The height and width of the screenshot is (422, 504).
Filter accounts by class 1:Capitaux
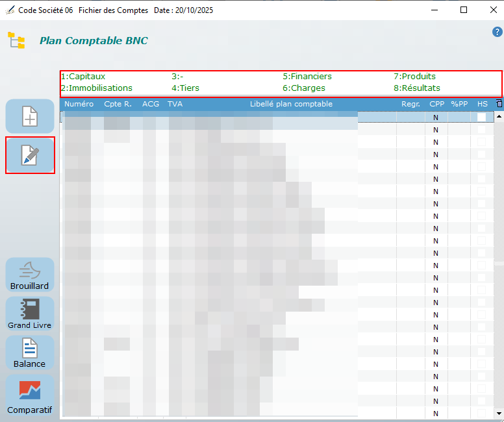83,77
